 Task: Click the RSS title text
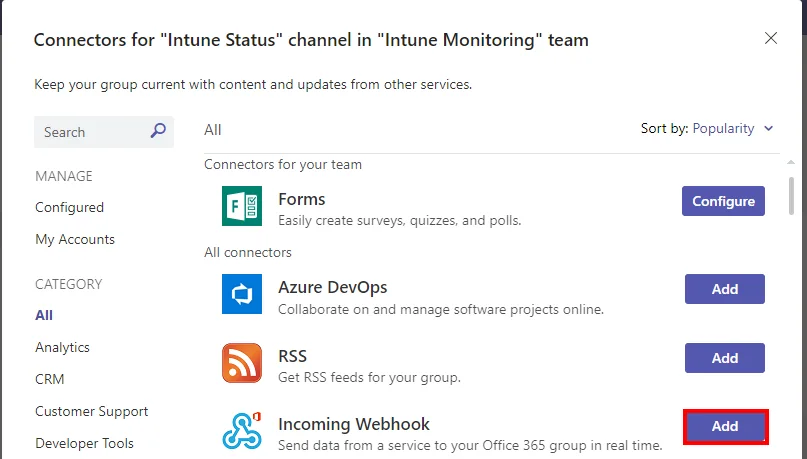(x=292, y=356)
